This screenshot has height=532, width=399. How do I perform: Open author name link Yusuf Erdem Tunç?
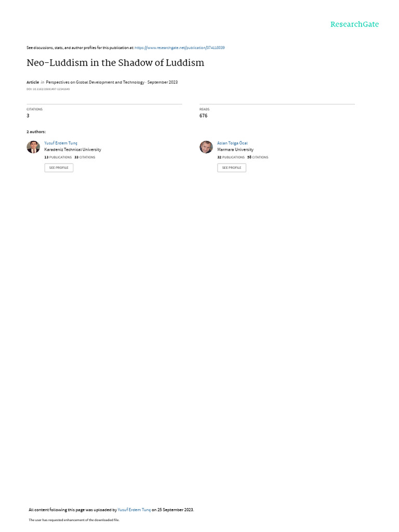click(61, 143)
